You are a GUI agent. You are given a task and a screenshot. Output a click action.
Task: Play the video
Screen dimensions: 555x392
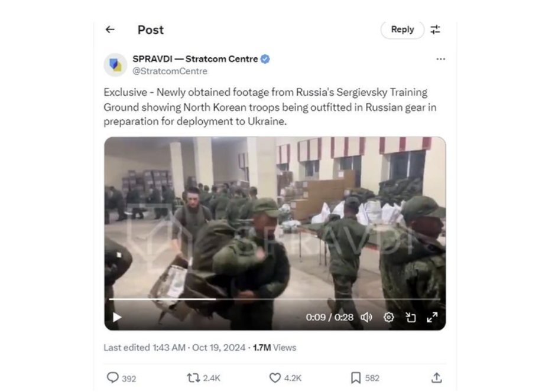tap(117, 318)
